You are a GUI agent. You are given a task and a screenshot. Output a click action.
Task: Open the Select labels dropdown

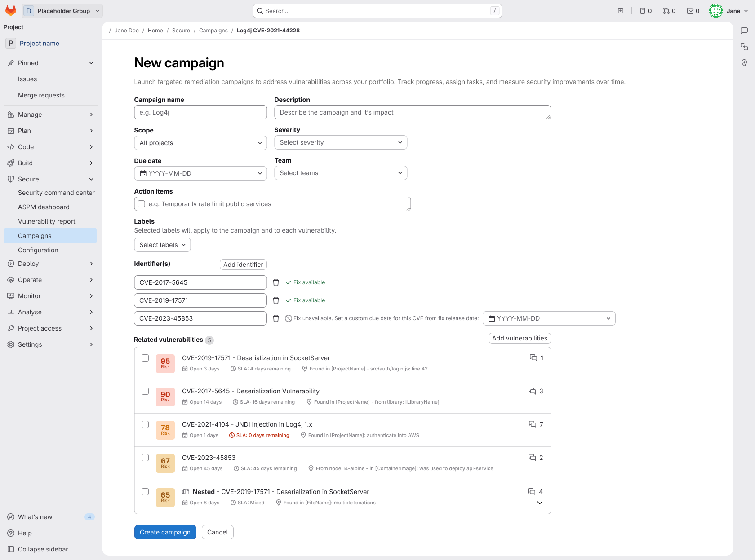(162, 245)
